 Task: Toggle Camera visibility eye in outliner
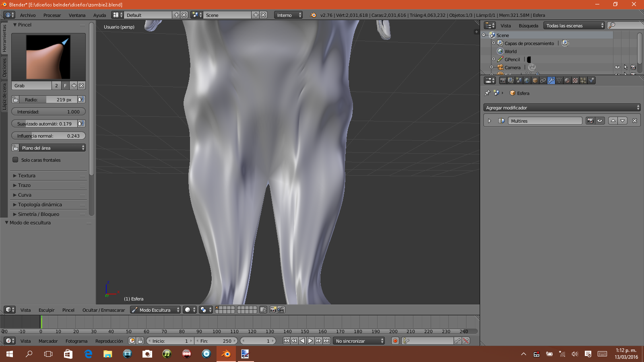(x=617, y=67)
